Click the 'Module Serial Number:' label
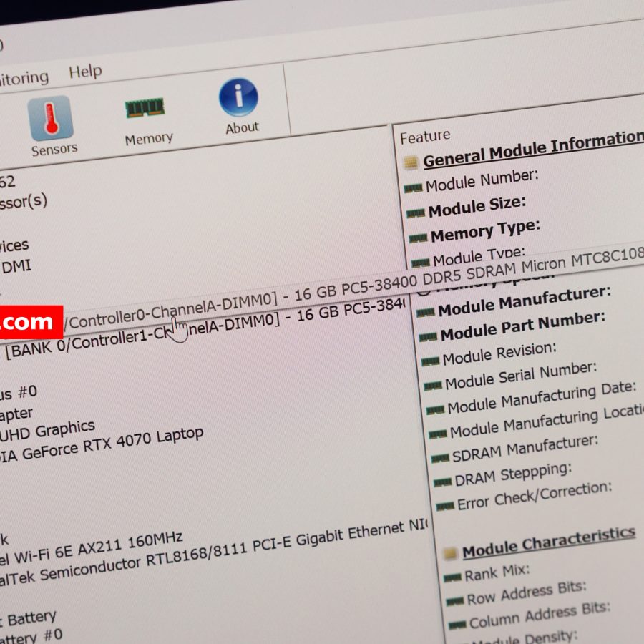 pyautogui.click(x=521, y=376)
